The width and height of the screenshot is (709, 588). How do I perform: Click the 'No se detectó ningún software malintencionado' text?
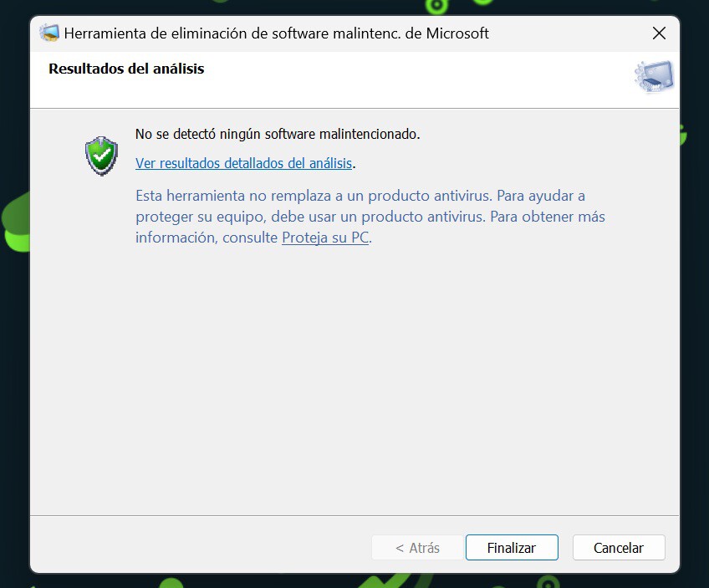pyautogui.click(x=278, y=134)
